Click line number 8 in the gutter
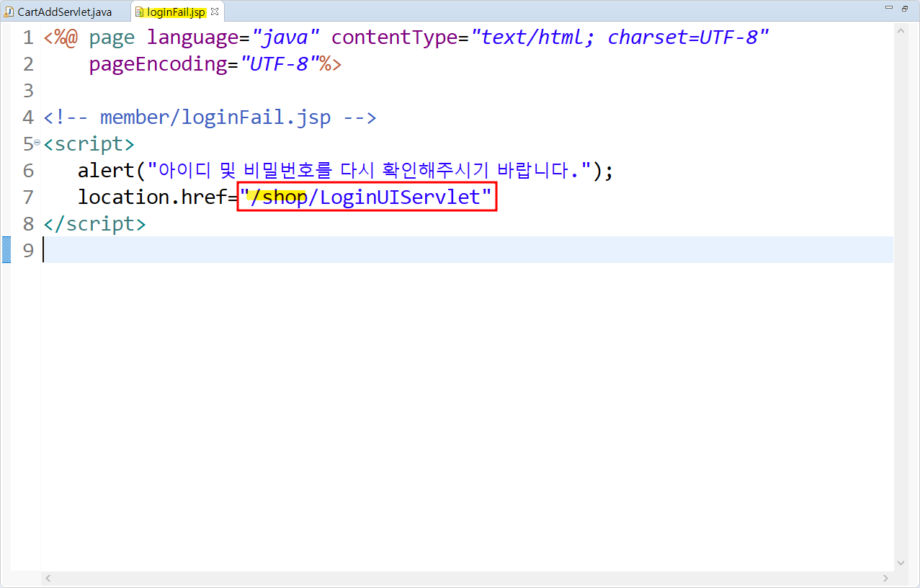This screenshot has width=920, height=588. tap(28, 223)
